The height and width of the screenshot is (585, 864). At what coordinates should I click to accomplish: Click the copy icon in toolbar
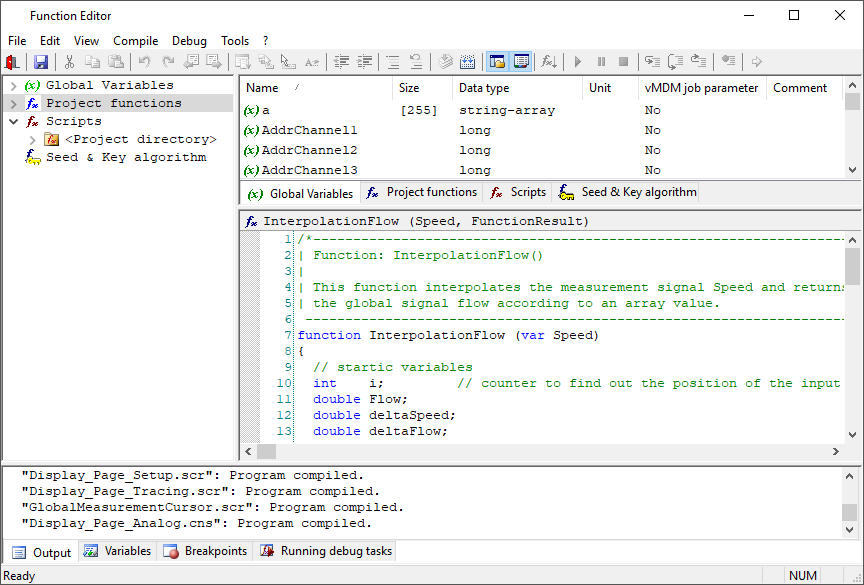pos(92,62)
